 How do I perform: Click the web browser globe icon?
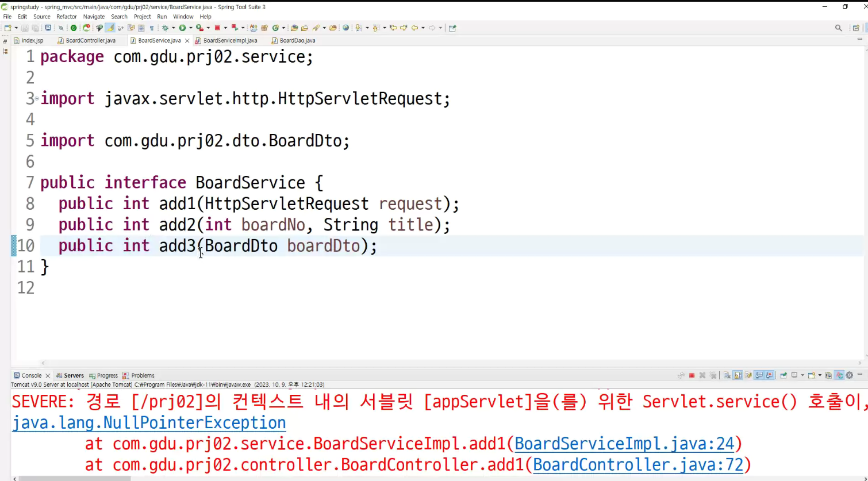coord(345,28)
